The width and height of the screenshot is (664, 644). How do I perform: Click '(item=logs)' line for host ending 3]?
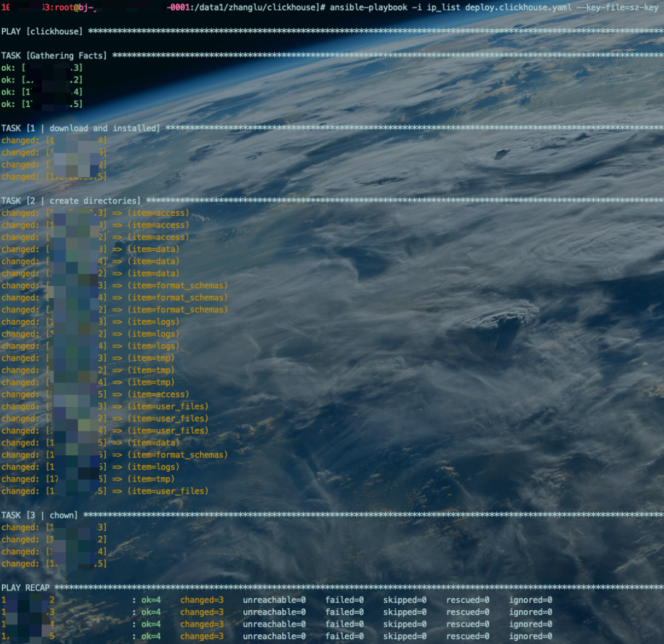tap(90, 322)
